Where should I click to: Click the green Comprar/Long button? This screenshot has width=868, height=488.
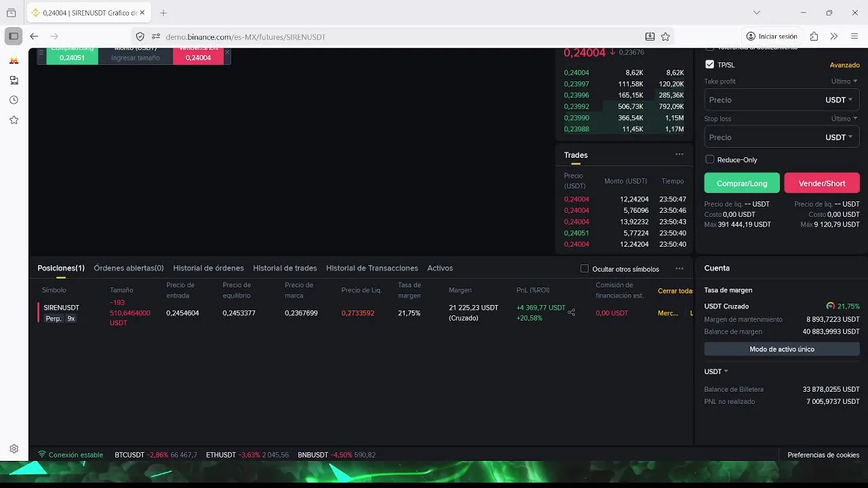coord(742,183)
